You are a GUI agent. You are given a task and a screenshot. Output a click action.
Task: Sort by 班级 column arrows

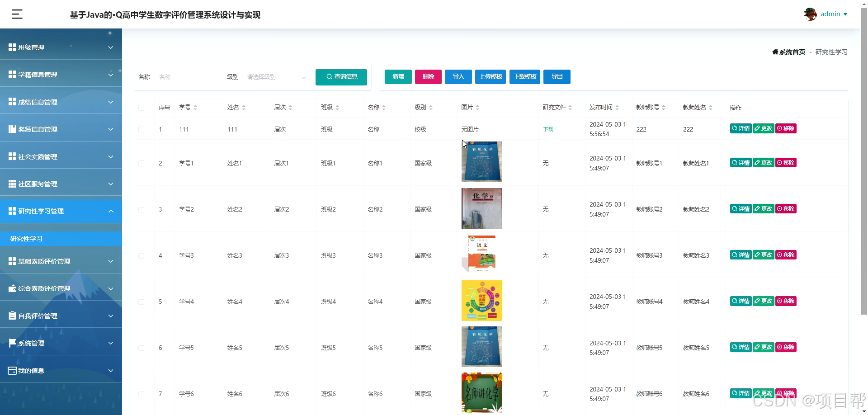coord(337,108)
